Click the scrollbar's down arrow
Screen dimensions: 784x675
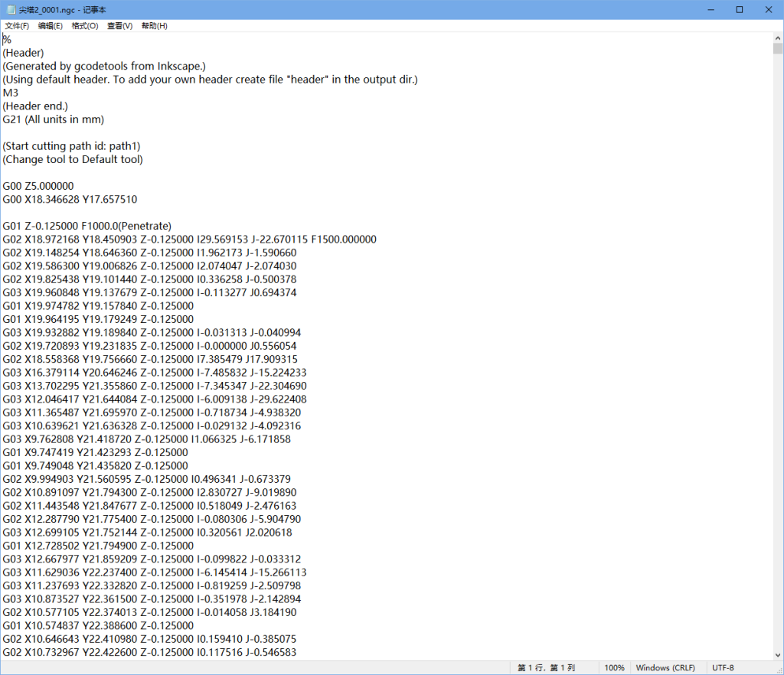coord(777,653)
